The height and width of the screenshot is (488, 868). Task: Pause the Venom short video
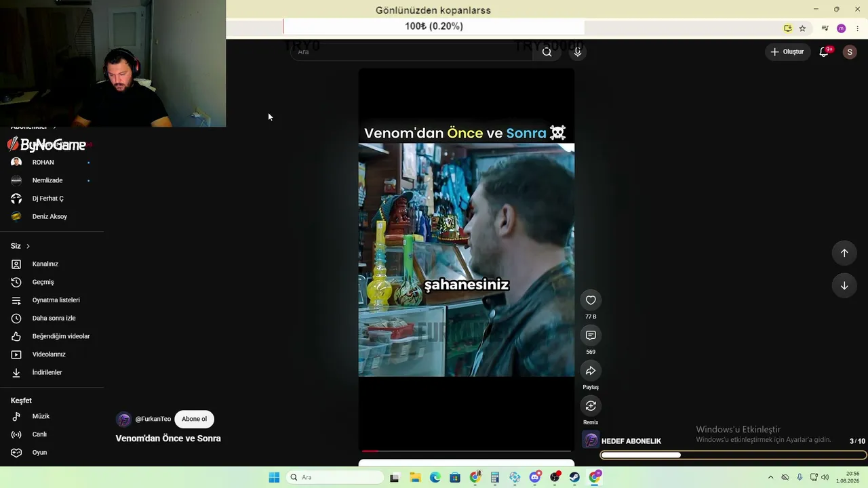click(467, 260)
